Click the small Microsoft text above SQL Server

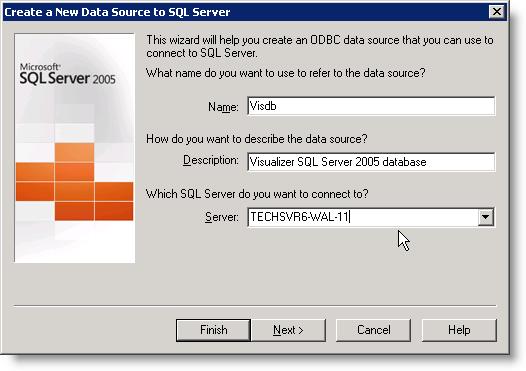[40, 67]
